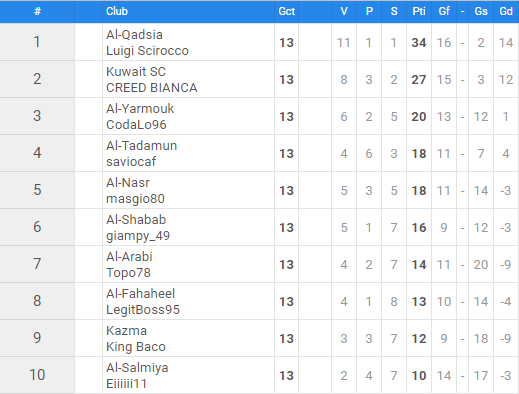
Task: Open manager Luigi Scirocco's profile
Action: 147,51
